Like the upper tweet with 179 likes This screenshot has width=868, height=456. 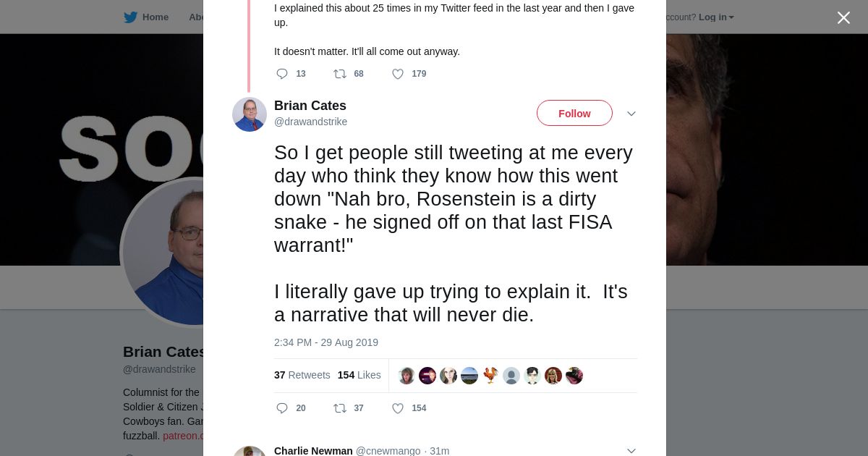point(398,74)
